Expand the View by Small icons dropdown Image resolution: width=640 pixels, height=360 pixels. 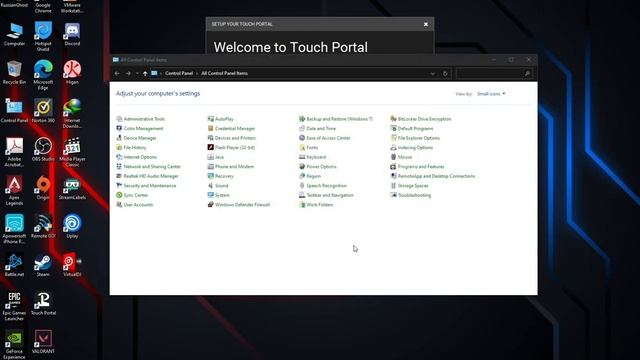click(x=491, y=94)
